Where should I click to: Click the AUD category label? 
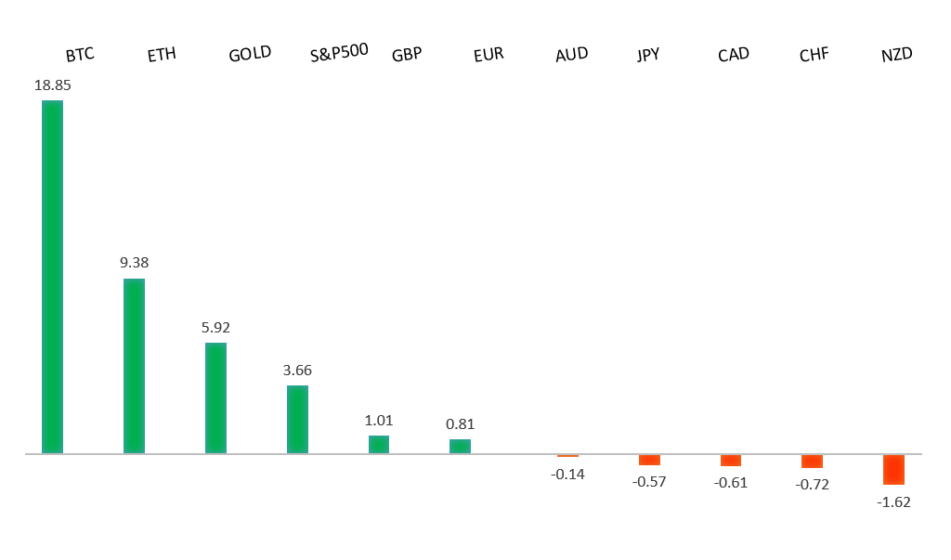point(571,55)
